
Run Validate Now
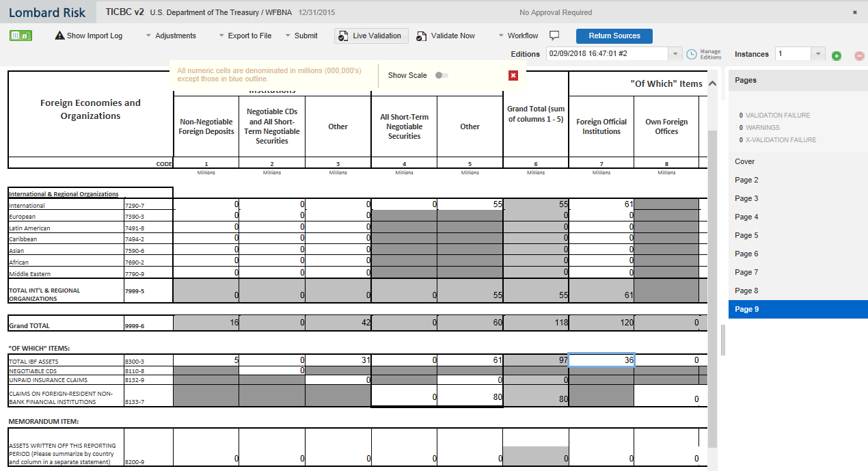pyautogui.click(x=446, y=36)
